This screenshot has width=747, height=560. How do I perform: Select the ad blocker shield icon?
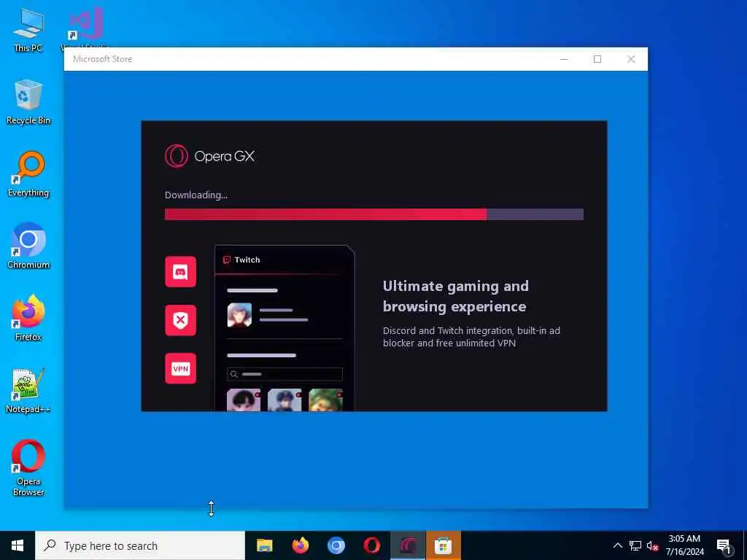click(x=181, y=320)
